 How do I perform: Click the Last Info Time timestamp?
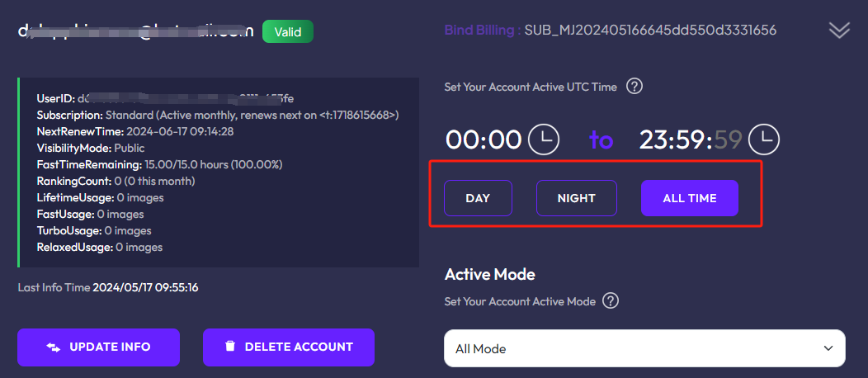click(144, 288)
